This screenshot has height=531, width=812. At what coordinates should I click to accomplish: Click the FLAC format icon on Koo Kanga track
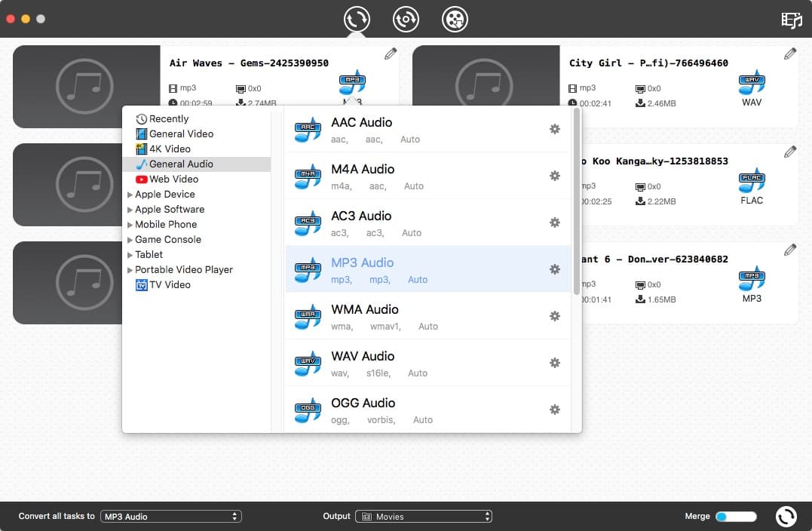[751, 181]
